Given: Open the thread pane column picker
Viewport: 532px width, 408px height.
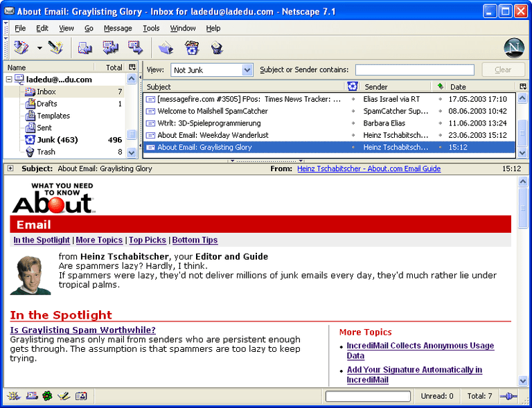Looking at the screenshot, I should point(523,87).
